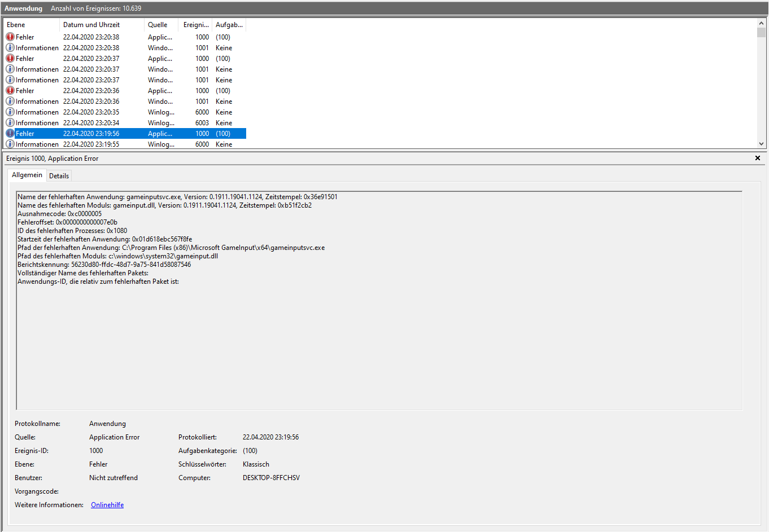The height and width of the screenshot is (532, 769).
Task: Click the event list scrollbar up arrow
Action: click(761, 23)
